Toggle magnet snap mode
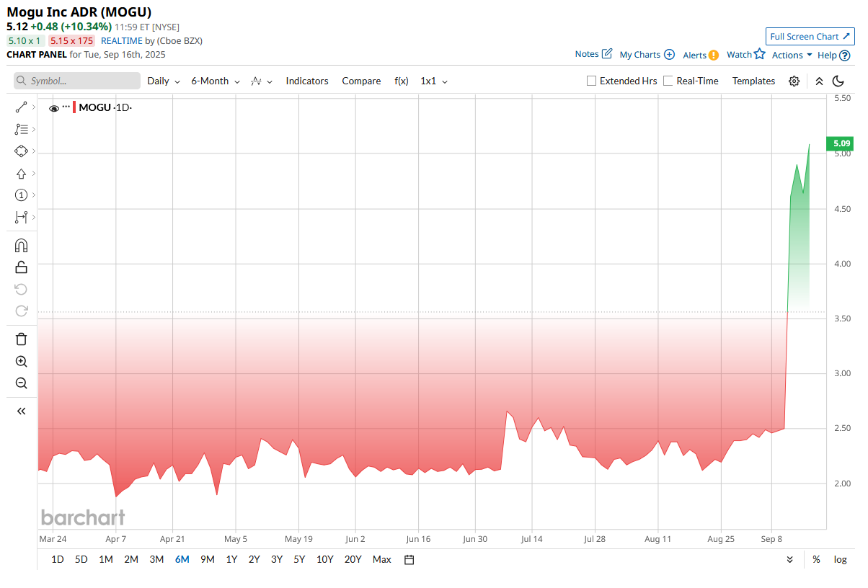Image resolution: width=868 pixels, height=588 pixels. point(21,245)
